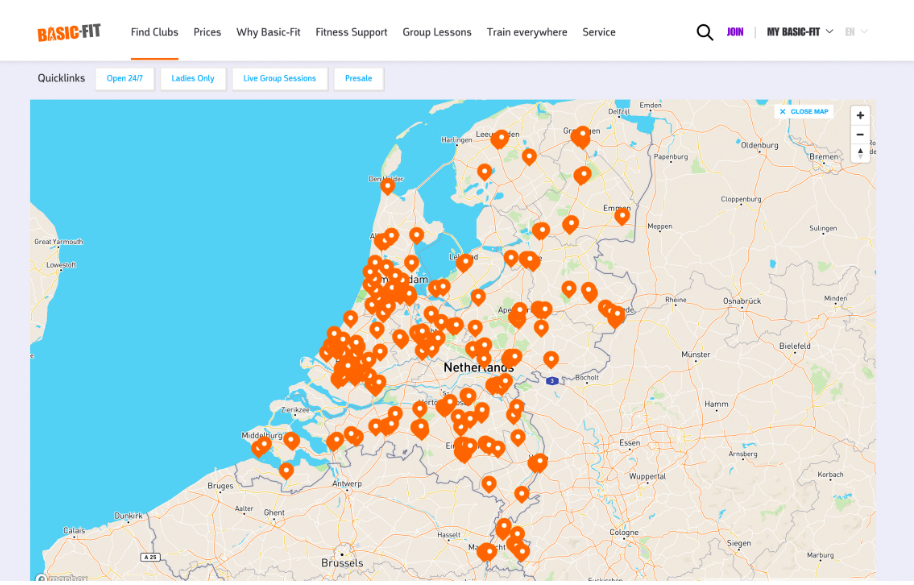Click the Papenburg city label
The width and height of the screenshot is (914, 585).
[x=671, y=157]
